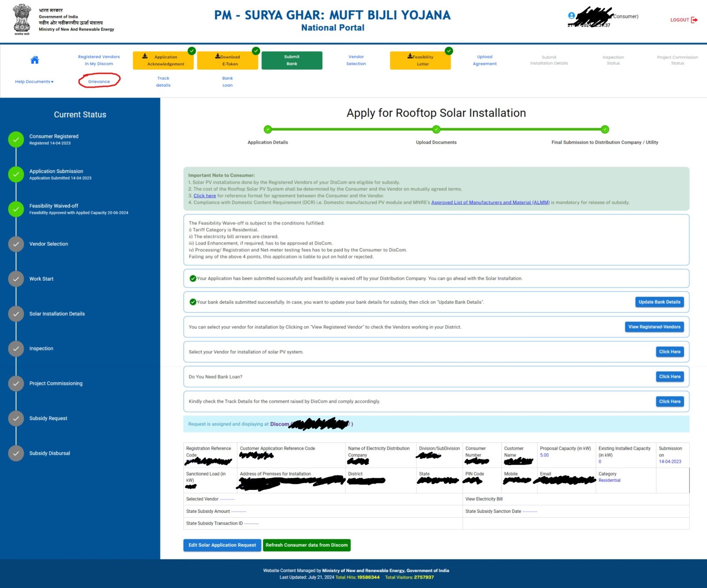Screen dimensions: 707x588
Task: Click Here for Track Details comment
Action: [670, 401]
